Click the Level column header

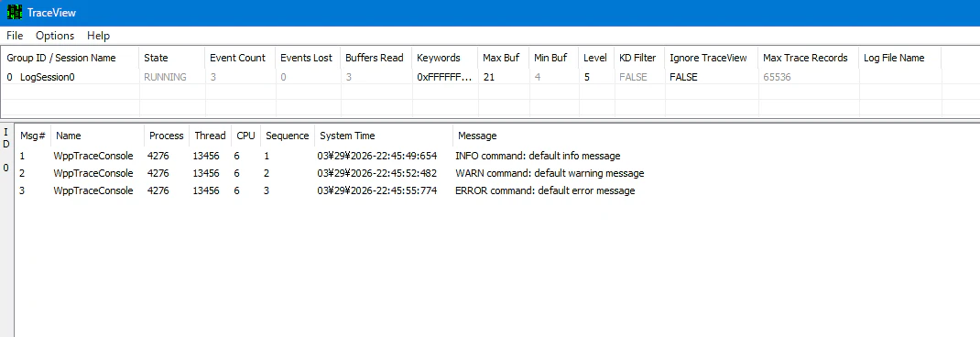point(596,58)
